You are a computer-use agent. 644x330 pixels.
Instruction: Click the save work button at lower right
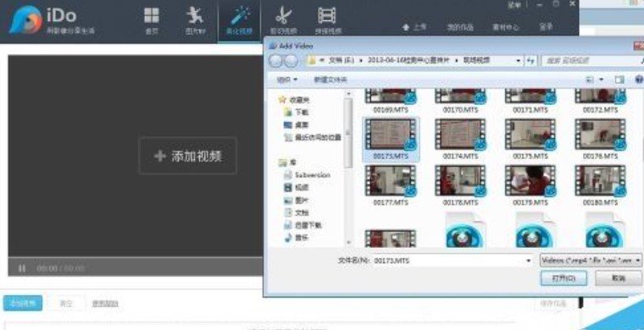tap(553, 304)
